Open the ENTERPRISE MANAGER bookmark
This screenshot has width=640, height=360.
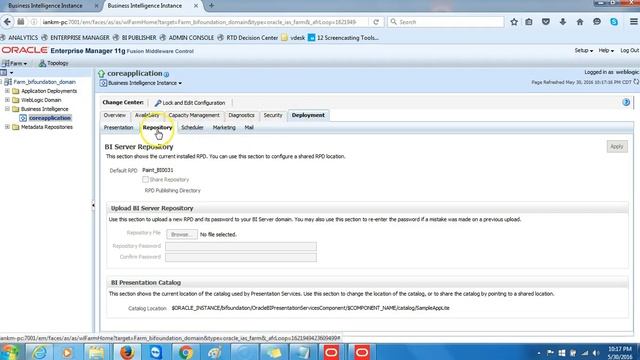[76, 38]
